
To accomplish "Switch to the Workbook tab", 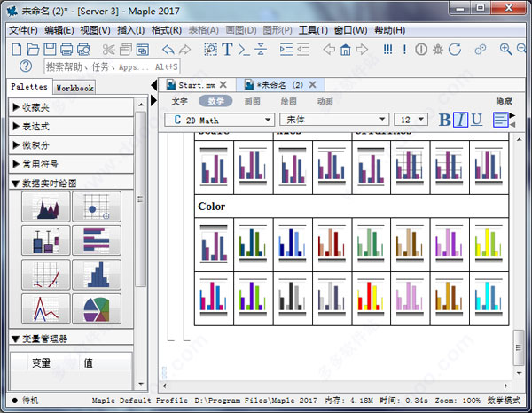I will (x=74, y=88).
